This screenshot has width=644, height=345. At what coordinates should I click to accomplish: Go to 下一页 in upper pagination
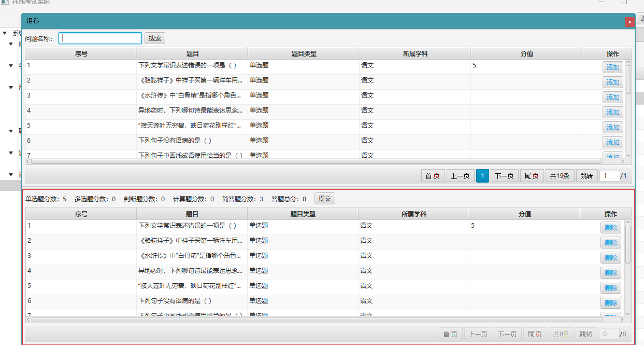(505, 176)
